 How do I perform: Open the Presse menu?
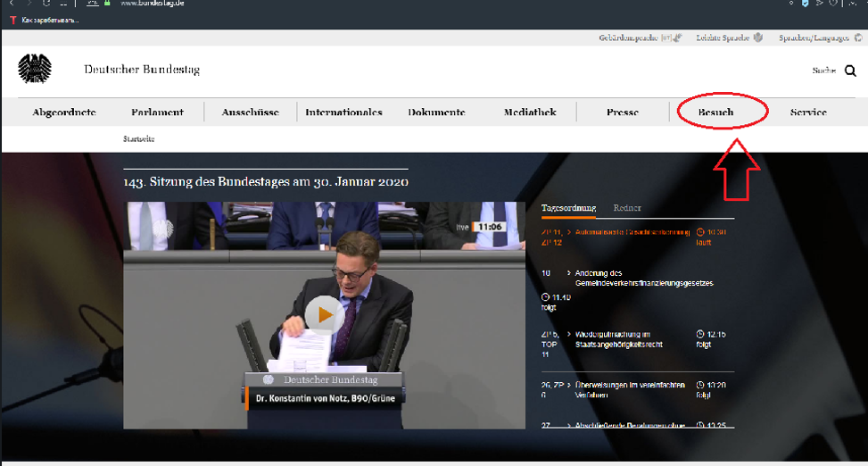(623, 112)
